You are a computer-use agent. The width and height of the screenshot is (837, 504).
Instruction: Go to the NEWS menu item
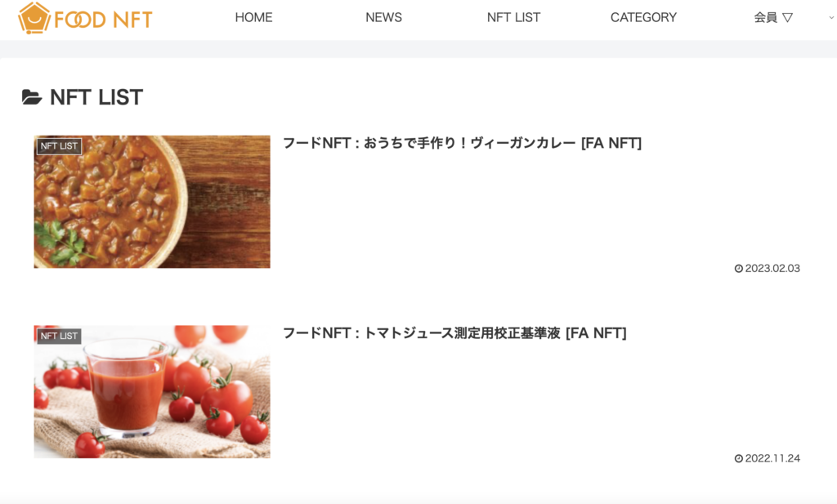[x=384, y=18]
